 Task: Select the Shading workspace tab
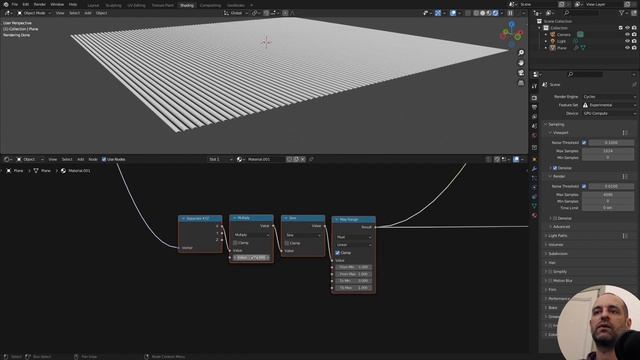187,5
